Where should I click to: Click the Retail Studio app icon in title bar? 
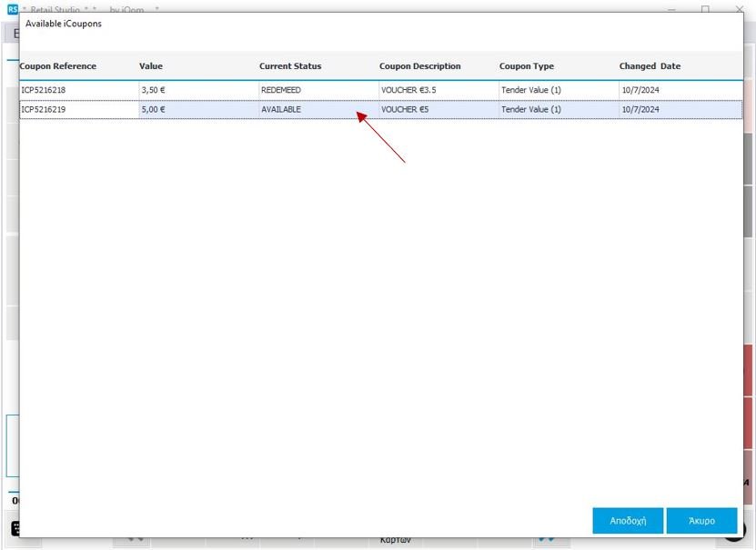pos(12,8)
